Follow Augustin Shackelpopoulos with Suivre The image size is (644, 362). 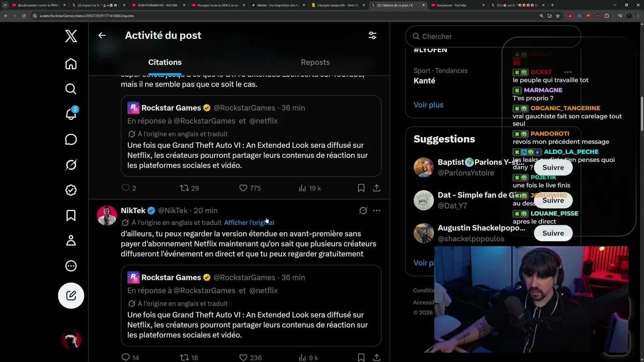[553, 233]
